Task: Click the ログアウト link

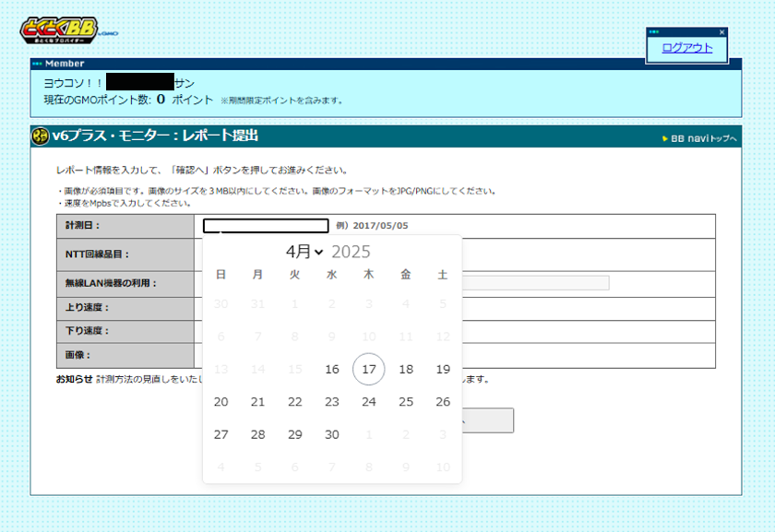Action: [x=687, y=48]
